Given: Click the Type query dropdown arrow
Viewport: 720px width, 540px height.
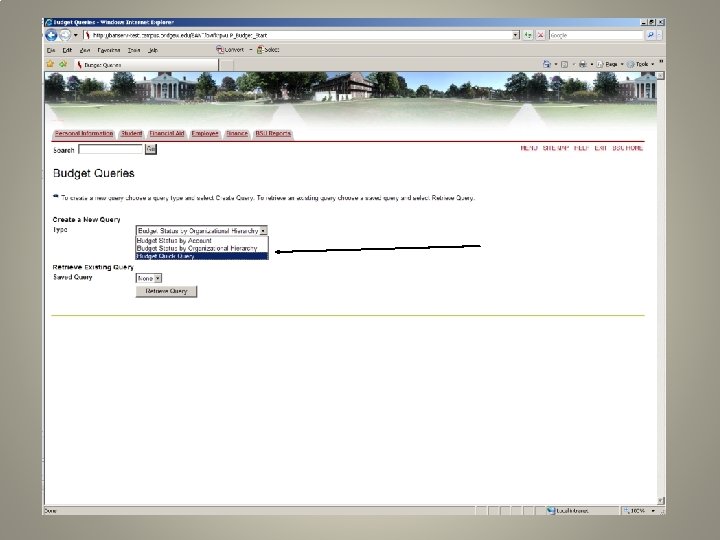Looking at the screenshot, I should coord(263,231).
